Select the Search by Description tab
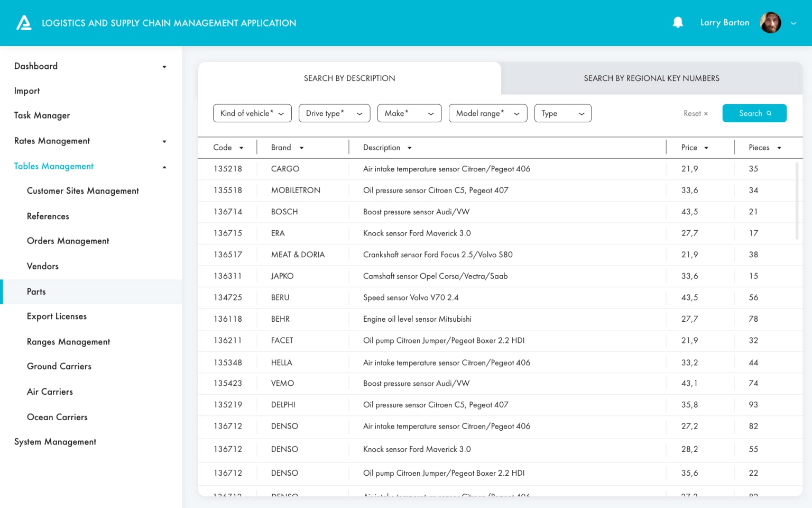 click(x=349, y=78)
